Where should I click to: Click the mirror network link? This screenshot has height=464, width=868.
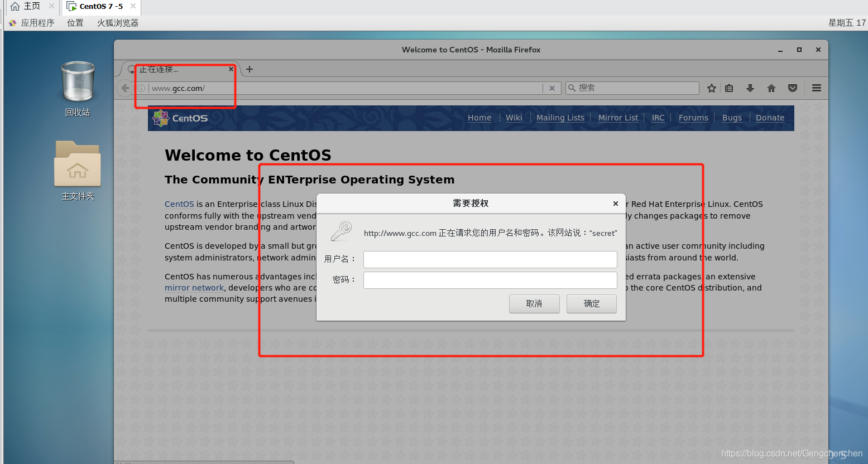pyautogui.click(x=194, y=288)
